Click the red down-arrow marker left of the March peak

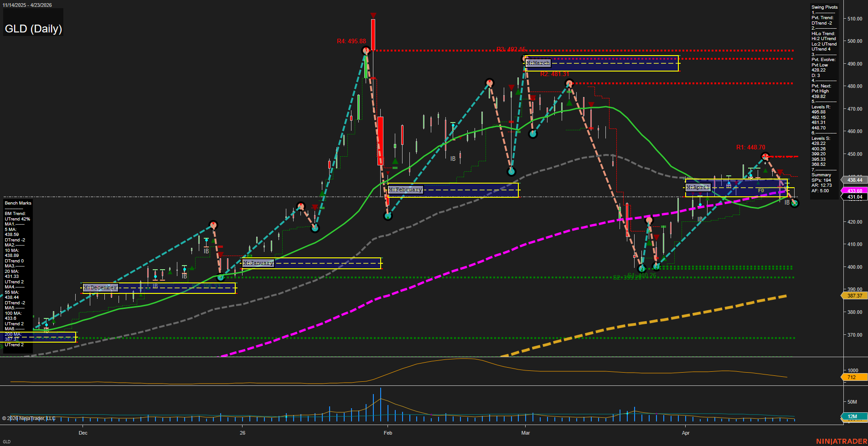click(x=511, y=87)
